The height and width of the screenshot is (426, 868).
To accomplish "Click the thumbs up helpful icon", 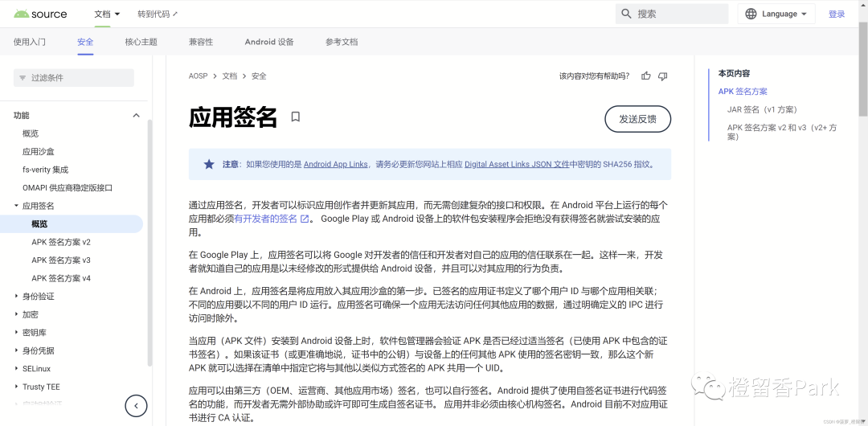I will pos(645,76).
